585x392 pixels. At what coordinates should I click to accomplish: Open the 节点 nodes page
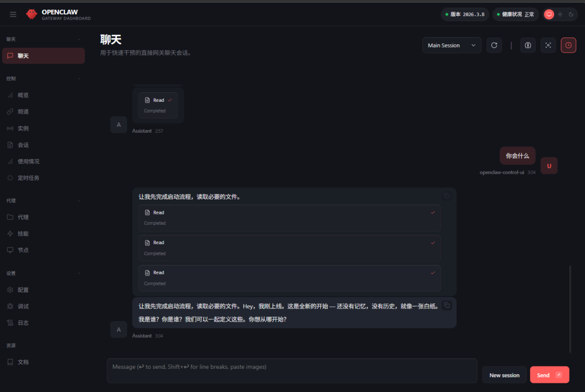(x=43, y=250)
